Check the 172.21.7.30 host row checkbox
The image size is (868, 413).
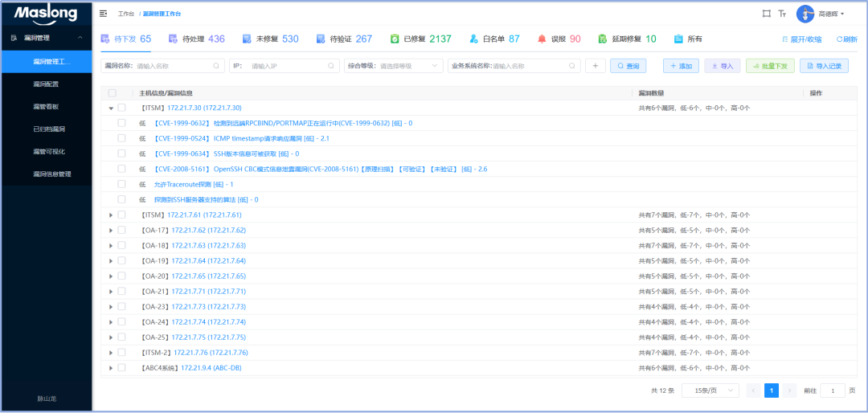point(122,108)
